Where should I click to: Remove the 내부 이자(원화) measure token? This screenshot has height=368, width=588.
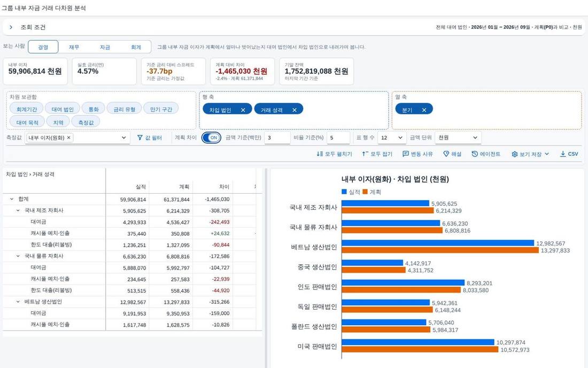tap(68, 137)
